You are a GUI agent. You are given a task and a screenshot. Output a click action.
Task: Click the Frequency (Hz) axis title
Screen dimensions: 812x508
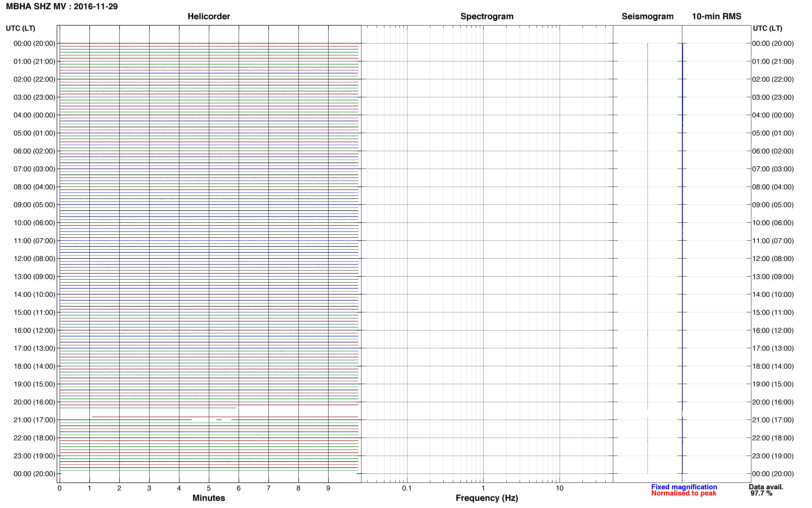pos(487,498)
